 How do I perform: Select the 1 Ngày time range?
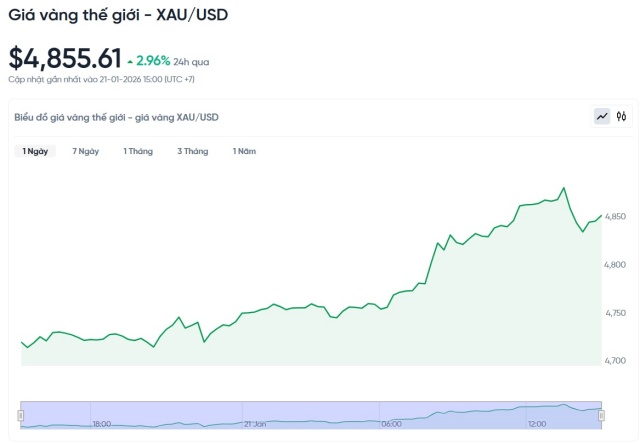click(35, 151)
